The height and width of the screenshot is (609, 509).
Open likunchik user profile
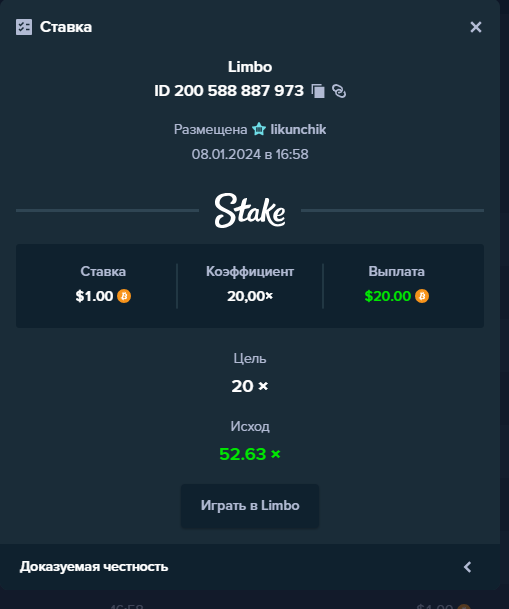click(298, 129)
